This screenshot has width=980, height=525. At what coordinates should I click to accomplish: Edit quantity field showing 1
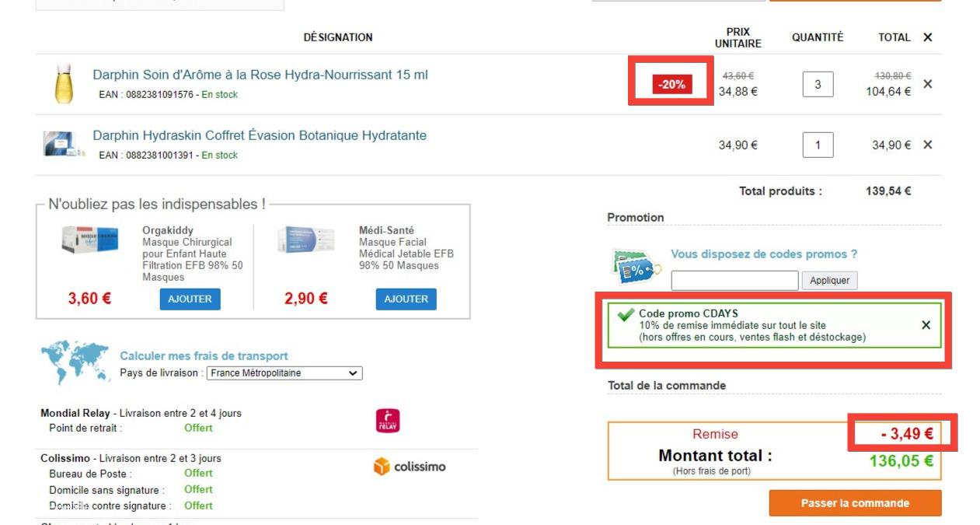(818, 145)
